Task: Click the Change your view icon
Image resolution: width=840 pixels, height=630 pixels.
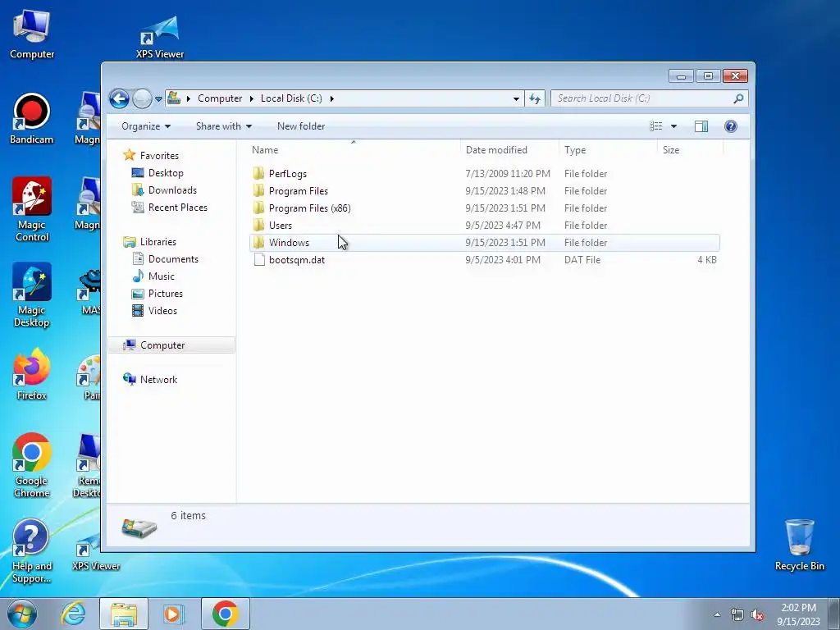Action: tap(655, 126)
